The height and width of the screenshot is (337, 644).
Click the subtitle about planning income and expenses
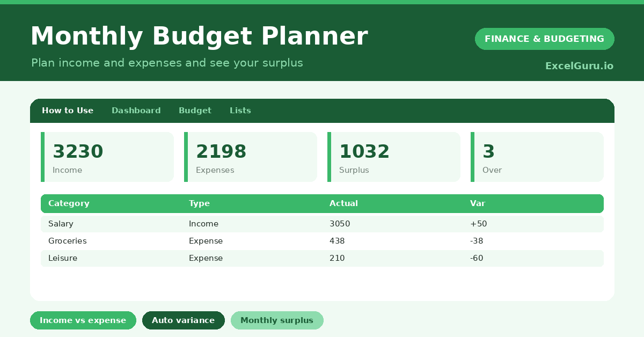pos(167,63)
